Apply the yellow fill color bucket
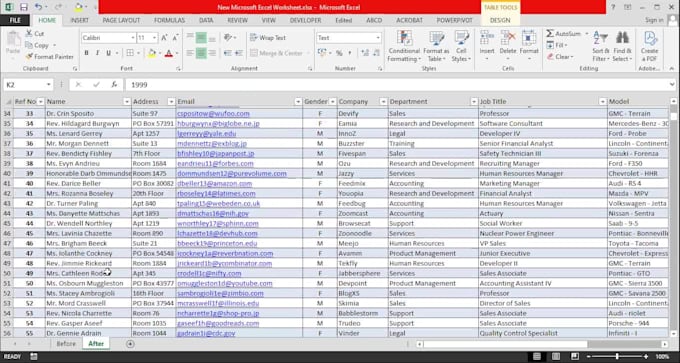 (x=151, y=53)
